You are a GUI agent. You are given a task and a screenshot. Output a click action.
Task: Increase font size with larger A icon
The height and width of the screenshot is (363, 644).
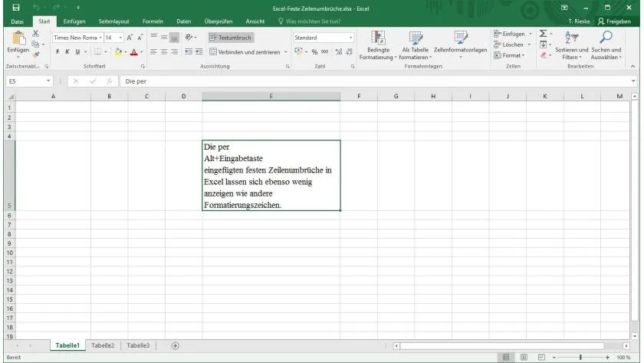click(x=130, y=38)
